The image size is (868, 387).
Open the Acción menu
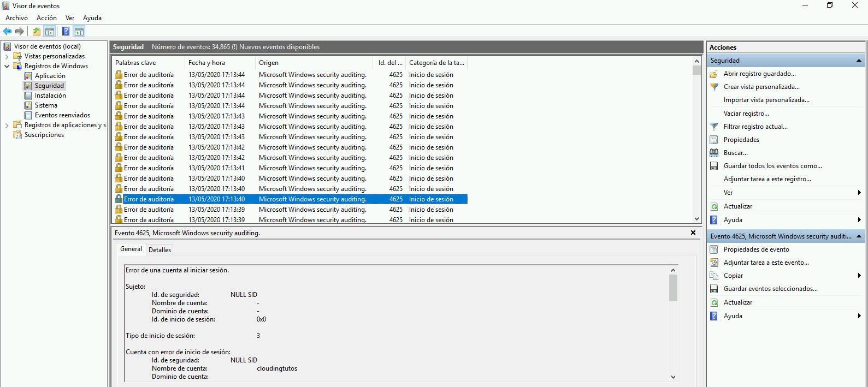point(46,18)
